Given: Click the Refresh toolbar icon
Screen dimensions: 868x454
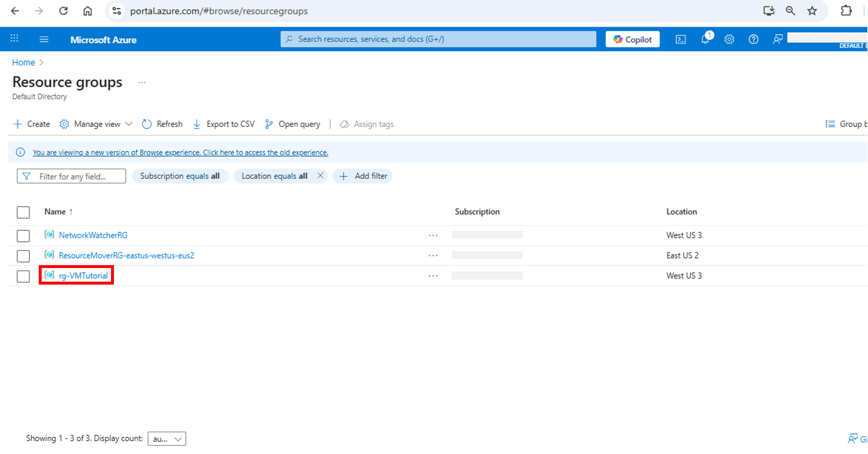Looking at the screenshot, I should click(x=147, y=124).
